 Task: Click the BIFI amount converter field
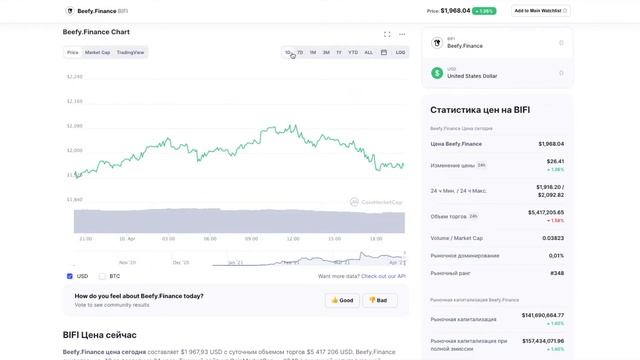pyautogui.click(x=497, y=43)
